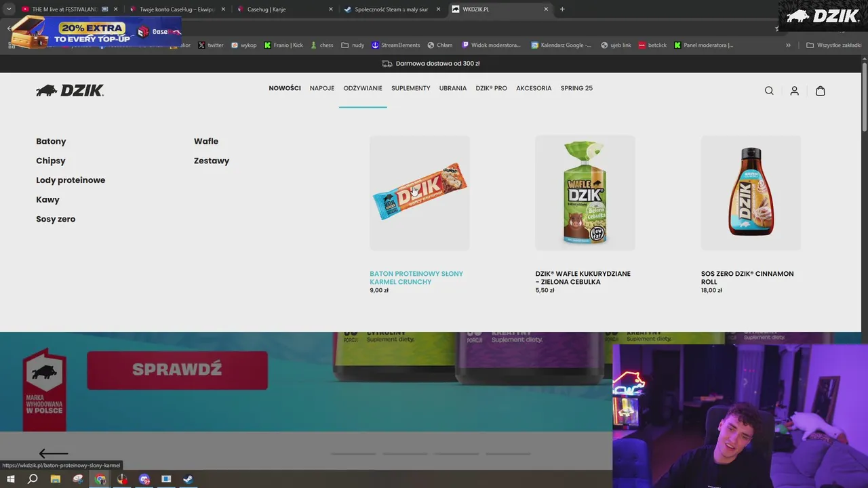Viewport: 868px width, 488px height.
Task: Go to the Batony category
Action: [51, 142]
